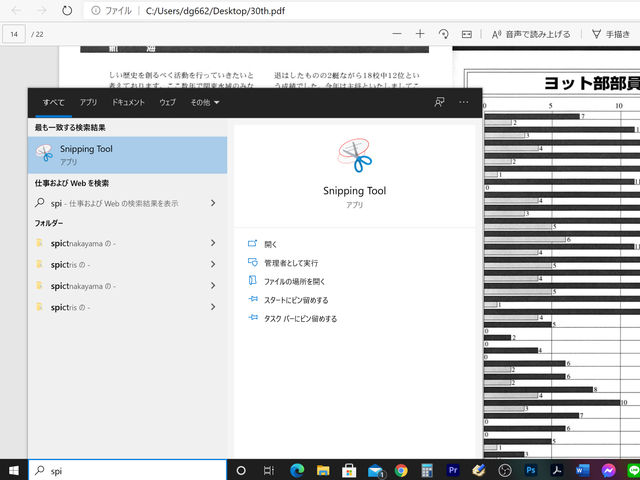Image resolution: width=640 pixels, height=480 pixels.
Task: Reload the PDF page
Action: (x=67, y=11)
